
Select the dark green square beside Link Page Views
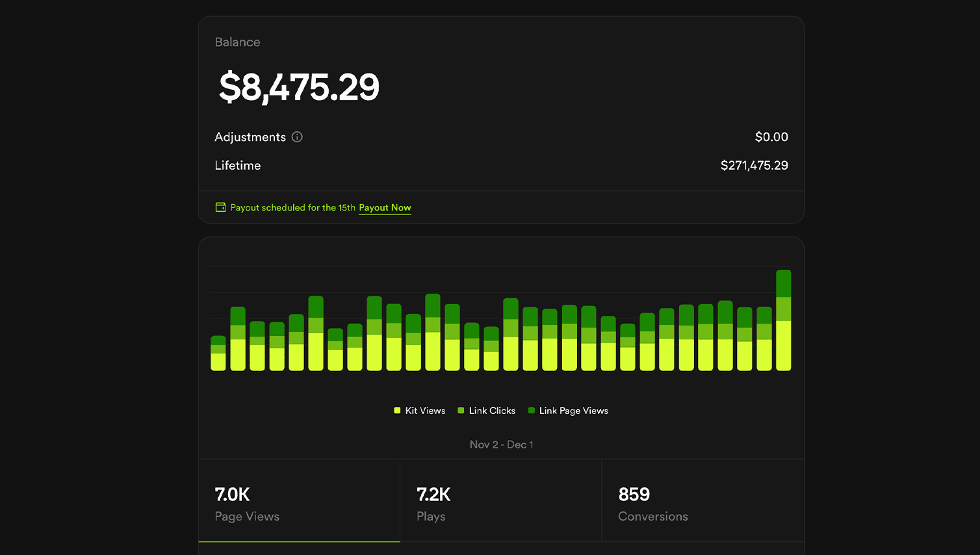click(x=531, y=410)
